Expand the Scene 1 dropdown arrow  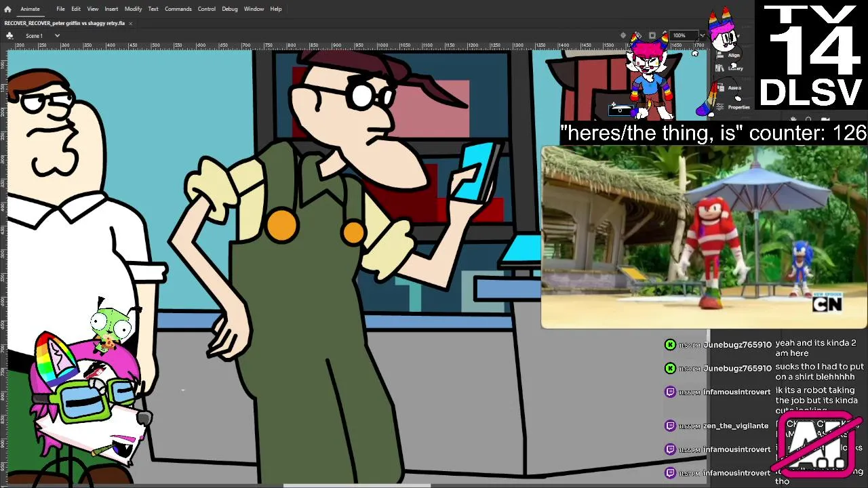click(x=57, y=35)
